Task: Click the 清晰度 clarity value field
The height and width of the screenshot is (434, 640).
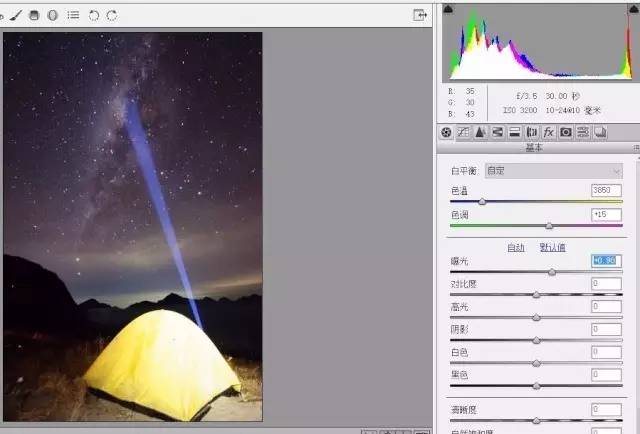Action: [607, 409]
